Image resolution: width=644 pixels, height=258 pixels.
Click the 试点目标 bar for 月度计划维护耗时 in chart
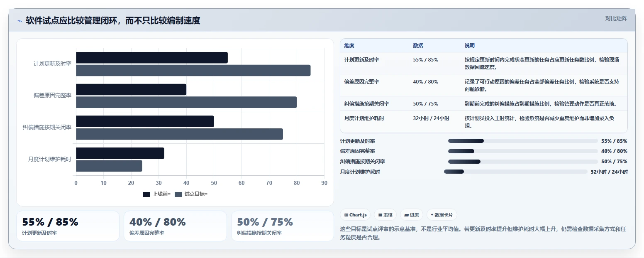tap(109, 166)
